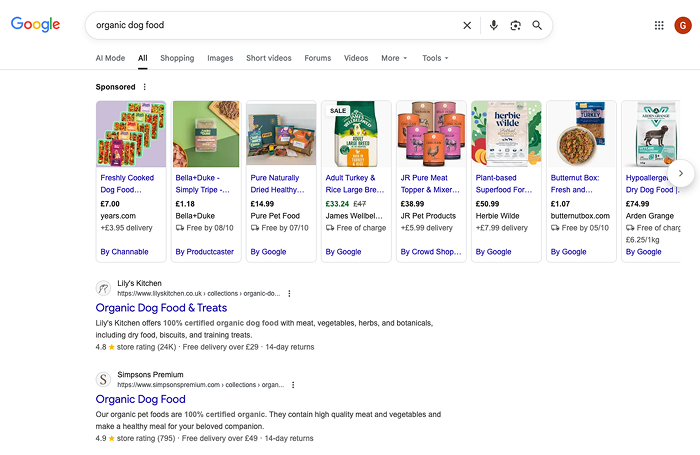This screenshot has height=455, width=700.
Task: Open the Videos tab
Action: click(356, 58)
